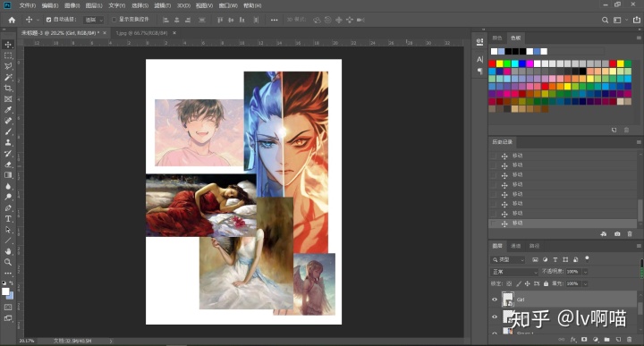The height and width of the screenshot is (346, 644).
Task: Select the Gradient tool
Action: pos(8,175)
